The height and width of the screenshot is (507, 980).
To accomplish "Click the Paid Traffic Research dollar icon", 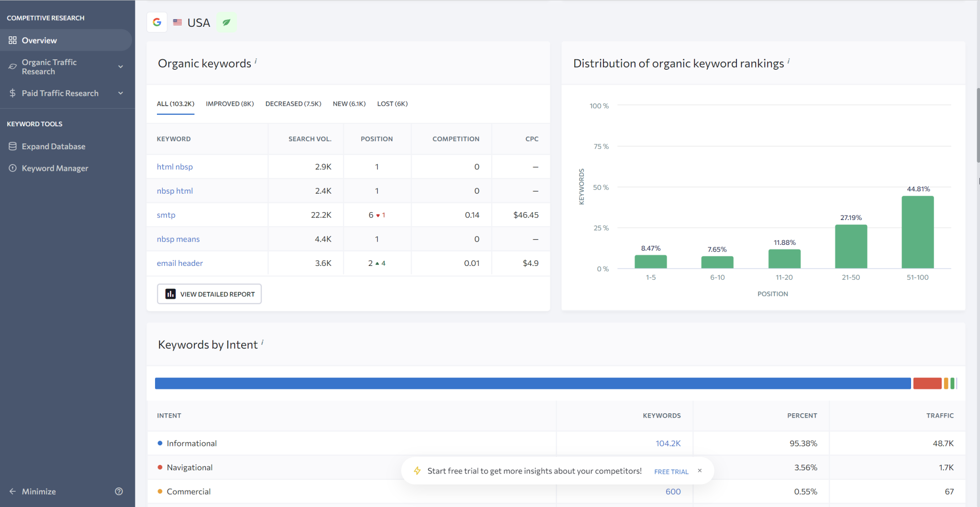I will tap(12, 93).
